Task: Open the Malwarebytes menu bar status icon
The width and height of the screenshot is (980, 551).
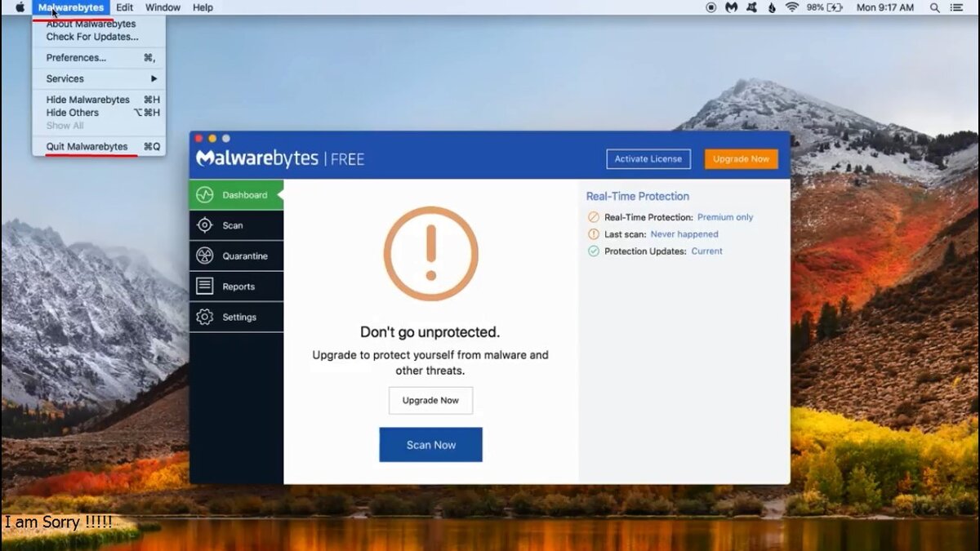Action: (x=732, y=7)
